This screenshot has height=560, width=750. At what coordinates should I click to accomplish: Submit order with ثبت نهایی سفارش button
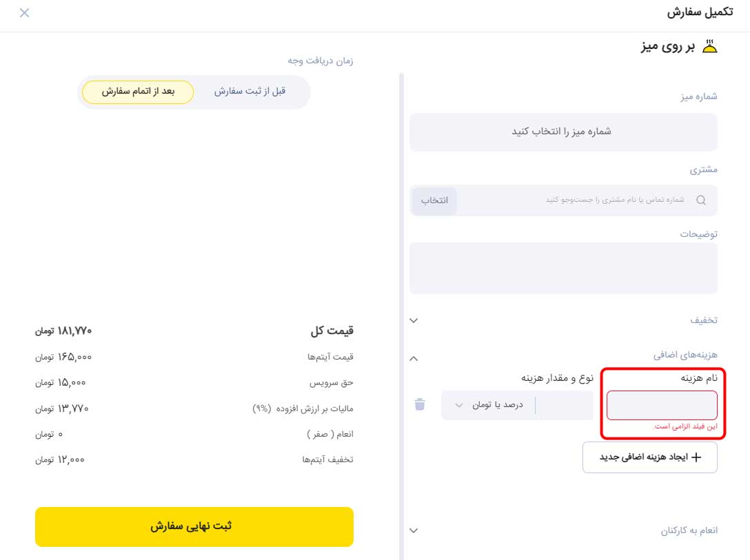[194, 526]
